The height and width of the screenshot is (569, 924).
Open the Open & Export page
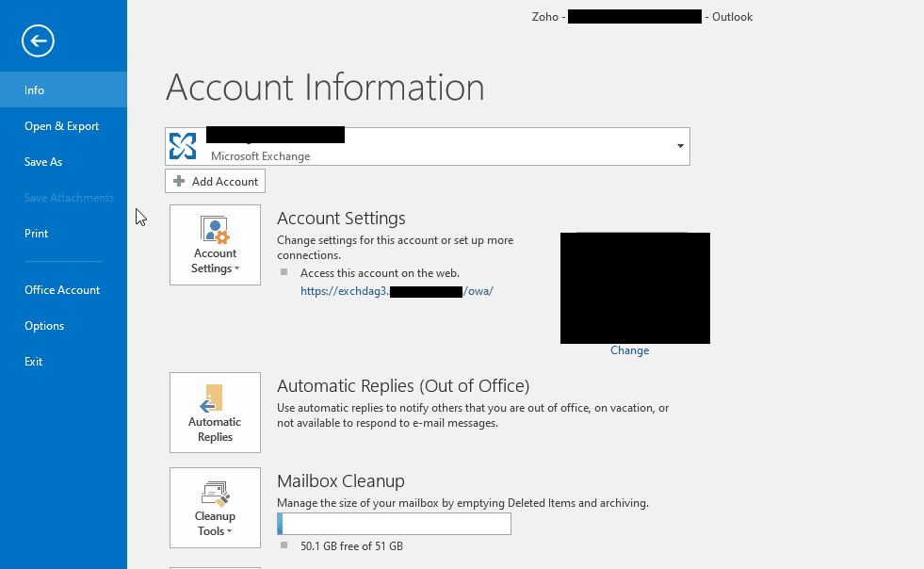(x=61, y=126)
